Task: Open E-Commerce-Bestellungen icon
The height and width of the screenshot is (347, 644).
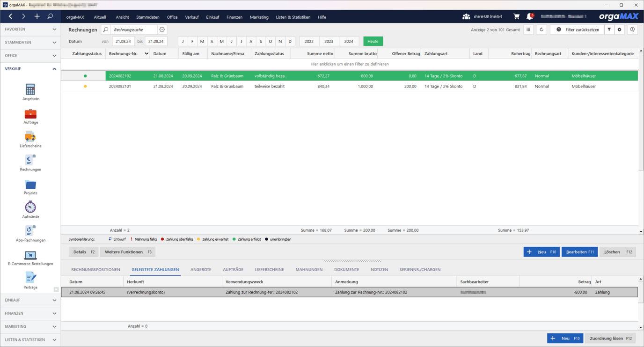Action: [30, 255]
